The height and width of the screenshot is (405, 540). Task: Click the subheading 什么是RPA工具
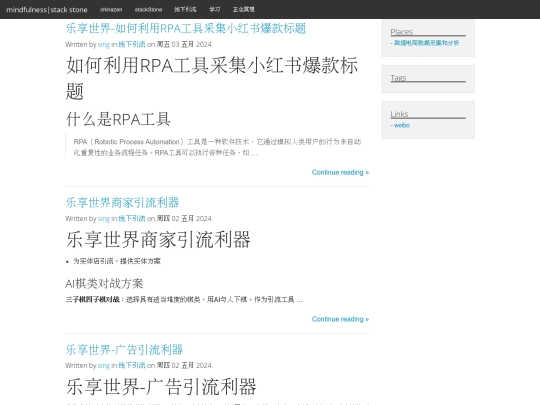coord(118,120)
